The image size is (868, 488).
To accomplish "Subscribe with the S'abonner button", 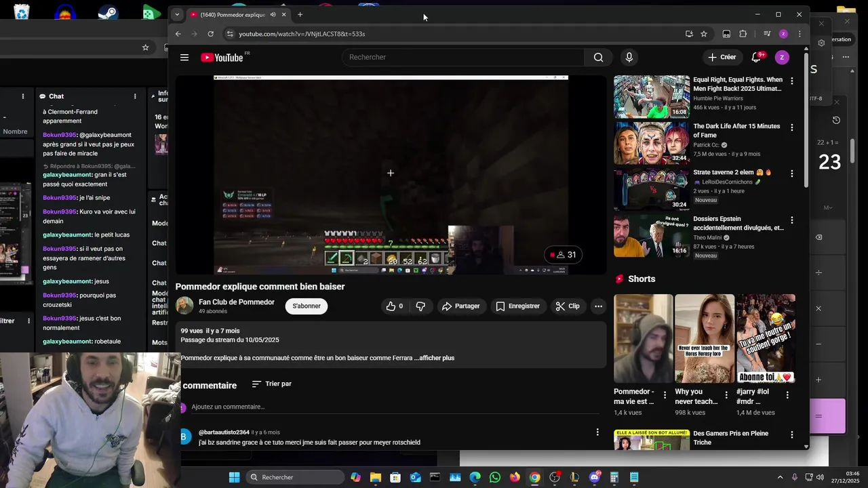I will click(x=307, y=306).
